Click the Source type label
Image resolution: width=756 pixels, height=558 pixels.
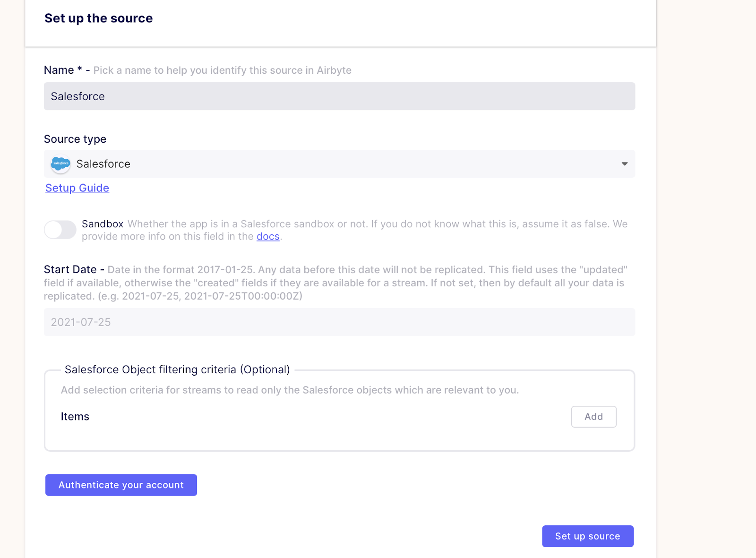pyautogui.click(x=75, y=139)
